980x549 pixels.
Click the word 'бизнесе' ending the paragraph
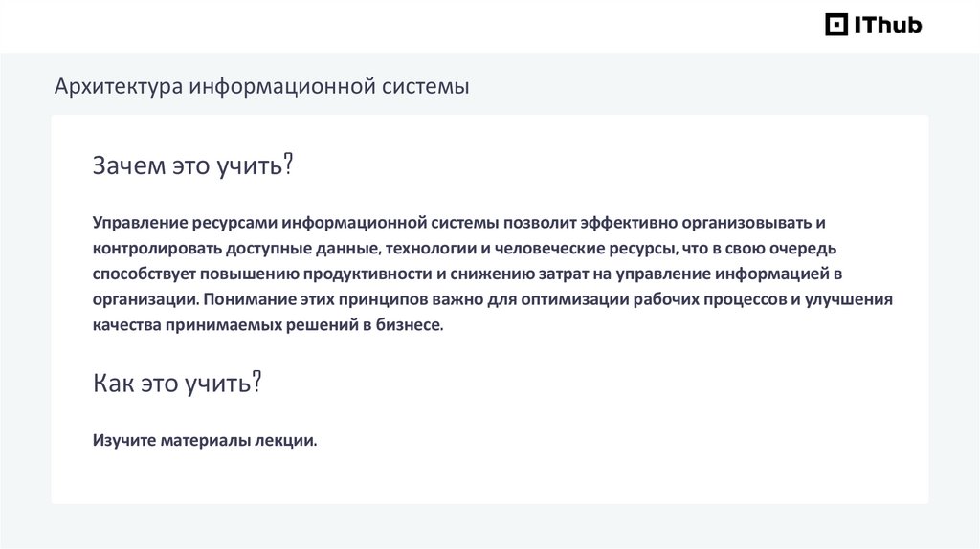pyautogui.click(x=412, y=325)
